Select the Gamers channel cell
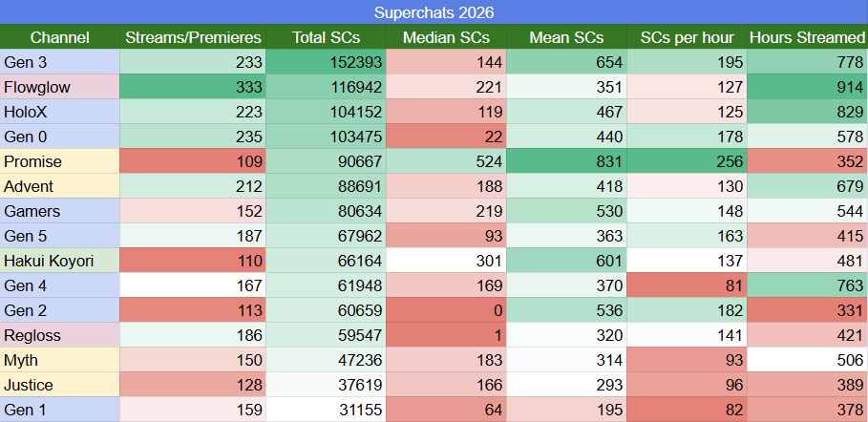 click(x=60, y=211)
